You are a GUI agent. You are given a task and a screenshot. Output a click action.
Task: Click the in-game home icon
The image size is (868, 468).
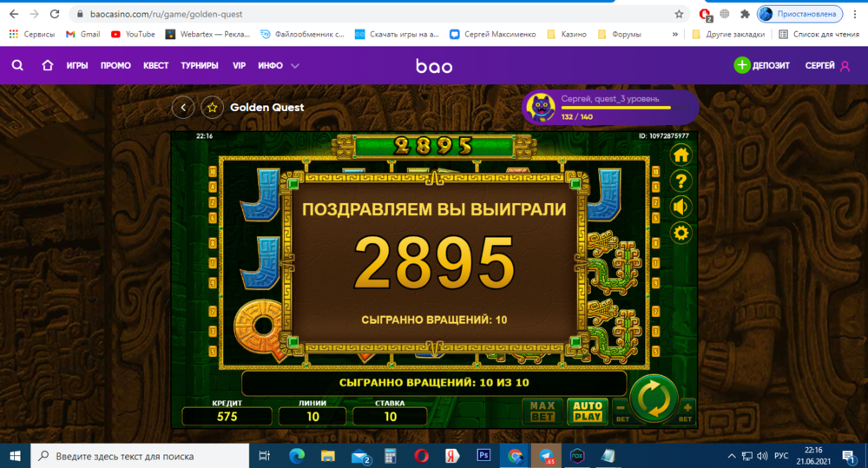(681, 155)
